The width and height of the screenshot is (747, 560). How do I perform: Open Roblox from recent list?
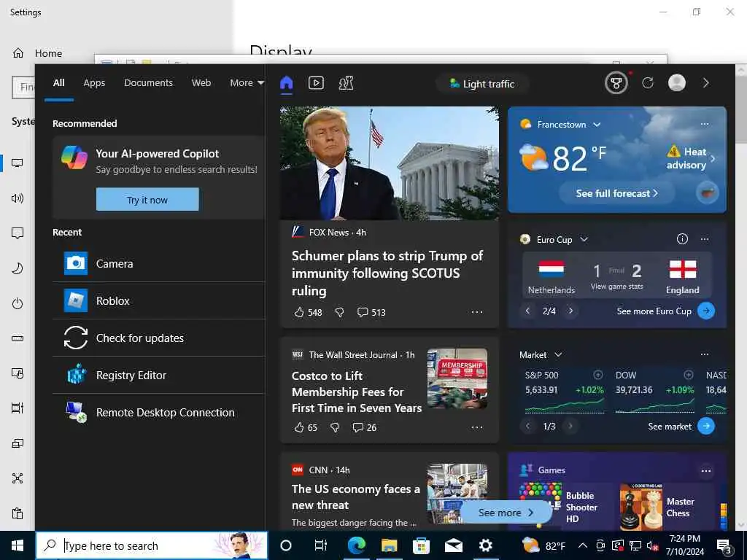[158, 300]
